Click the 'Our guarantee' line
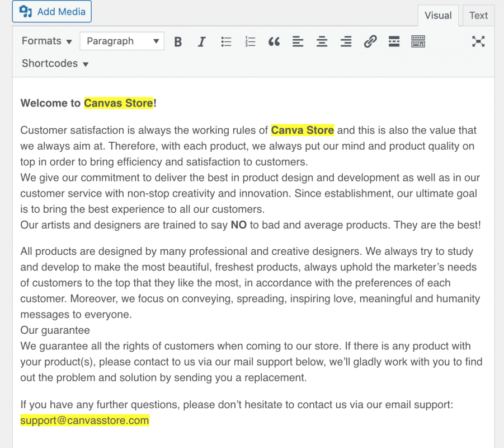The image size is (504, 448). click(55, 330)
